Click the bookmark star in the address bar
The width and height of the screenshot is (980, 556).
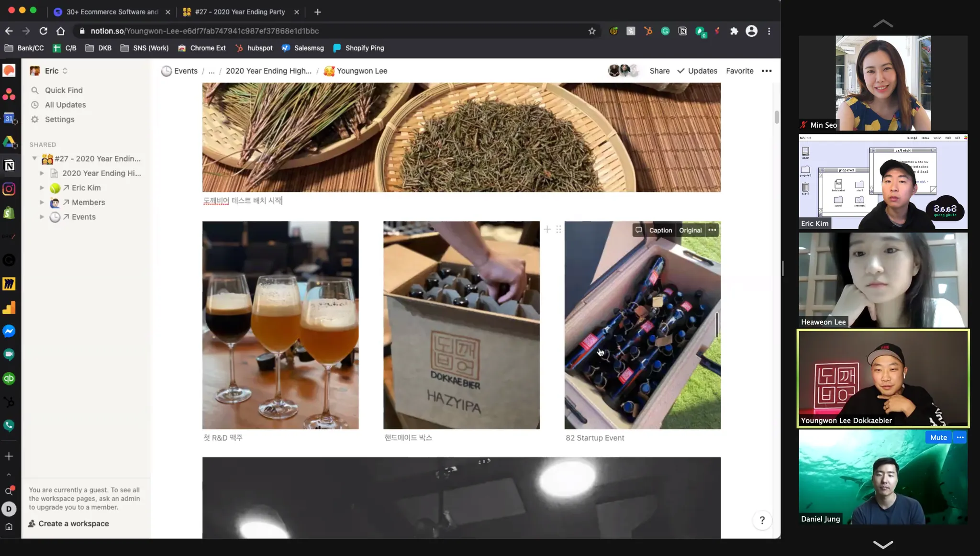592,31
